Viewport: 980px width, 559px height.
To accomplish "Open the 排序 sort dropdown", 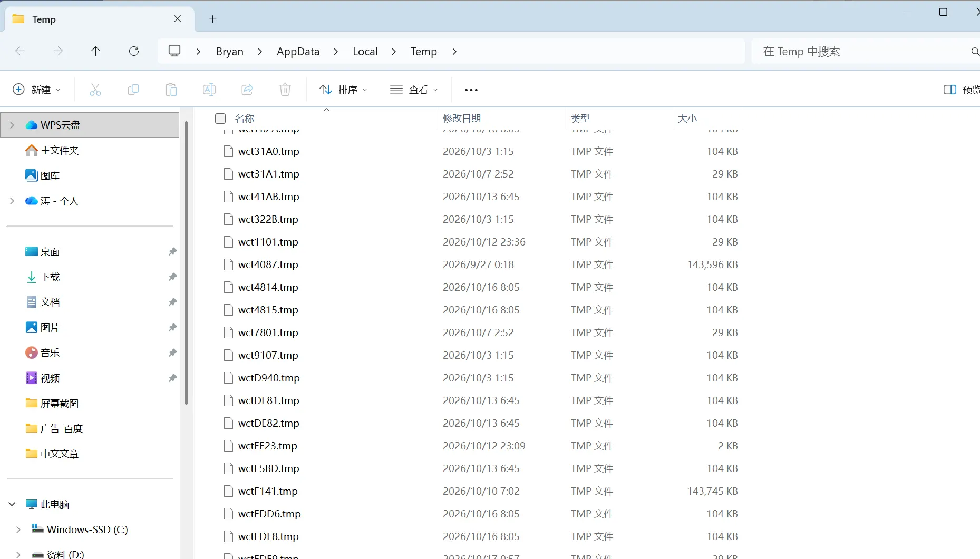I will pyautogui.click(x=343, y=90).
